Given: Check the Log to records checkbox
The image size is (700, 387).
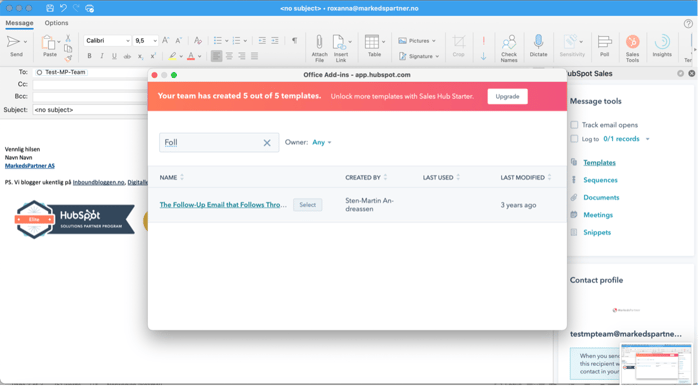Looking at the screenshot, I should (574, 139).
